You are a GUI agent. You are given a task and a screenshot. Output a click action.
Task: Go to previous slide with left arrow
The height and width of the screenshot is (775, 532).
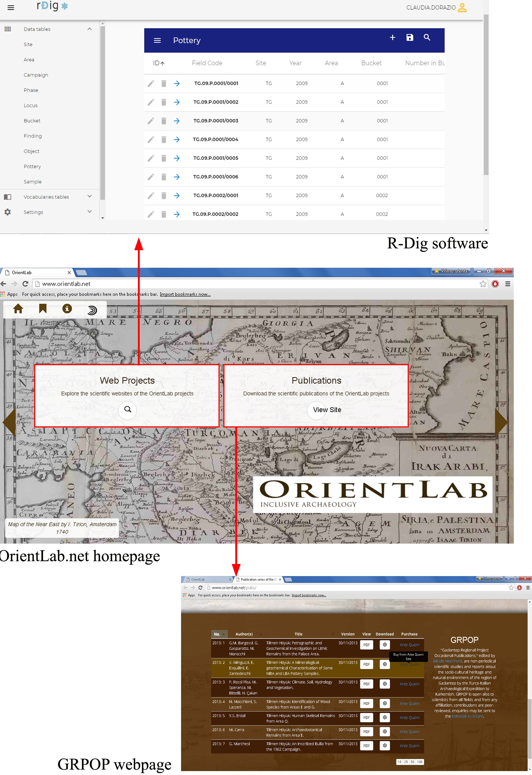pos(9,422)
